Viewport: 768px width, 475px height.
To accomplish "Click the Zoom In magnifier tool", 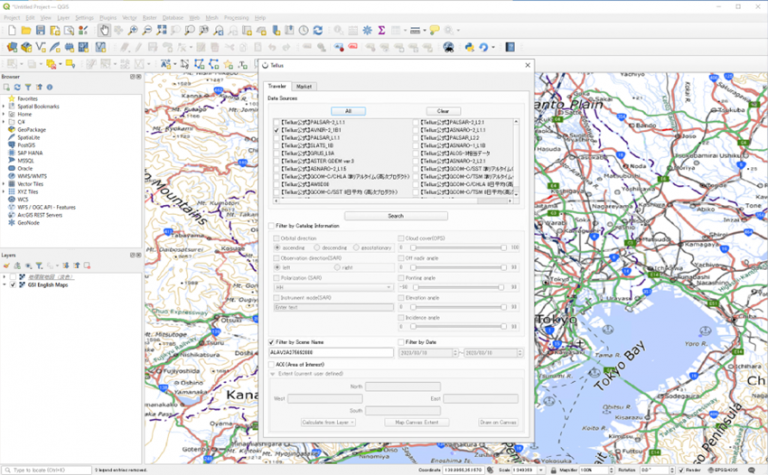I will click(133, 30).
